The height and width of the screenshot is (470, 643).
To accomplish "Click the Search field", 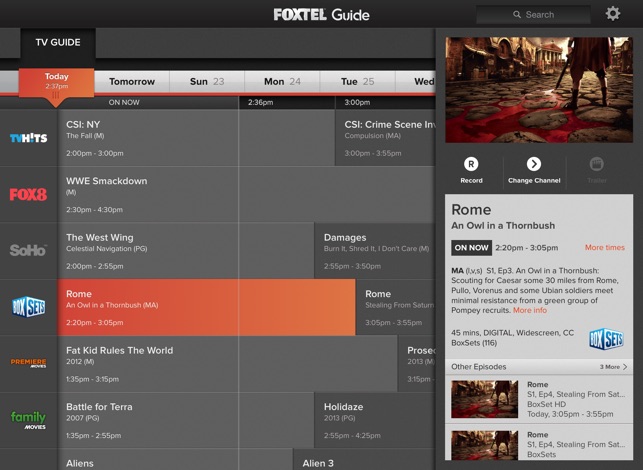I will [x=533, y=15].
